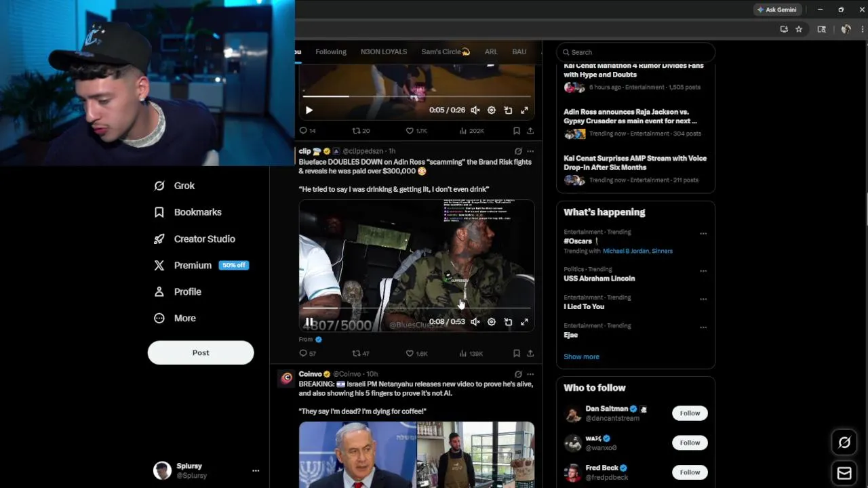The image size is (868, 488).
Task: Bookmark the Blueface post
Action: click(x=517, y=353)
